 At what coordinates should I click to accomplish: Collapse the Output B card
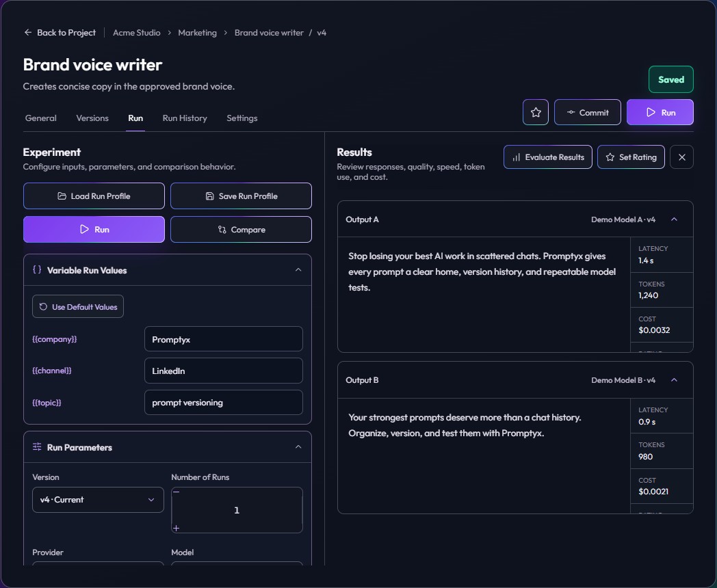click(674, 380)
